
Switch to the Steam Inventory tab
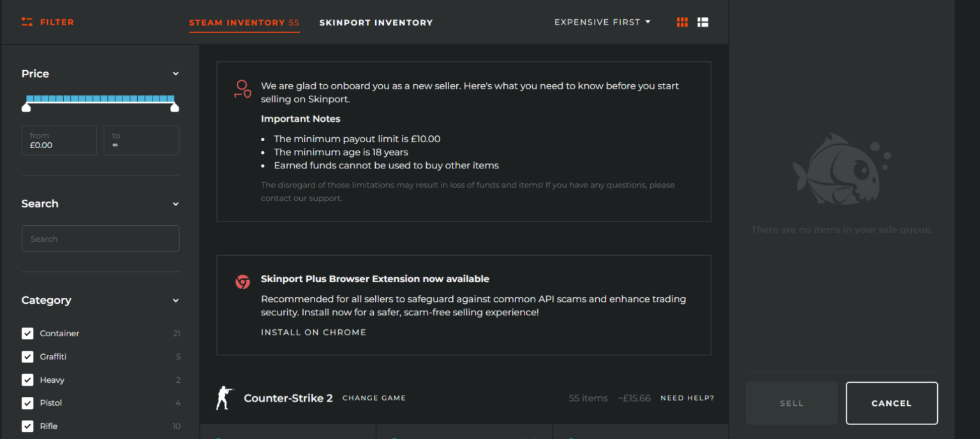point(244,22)
